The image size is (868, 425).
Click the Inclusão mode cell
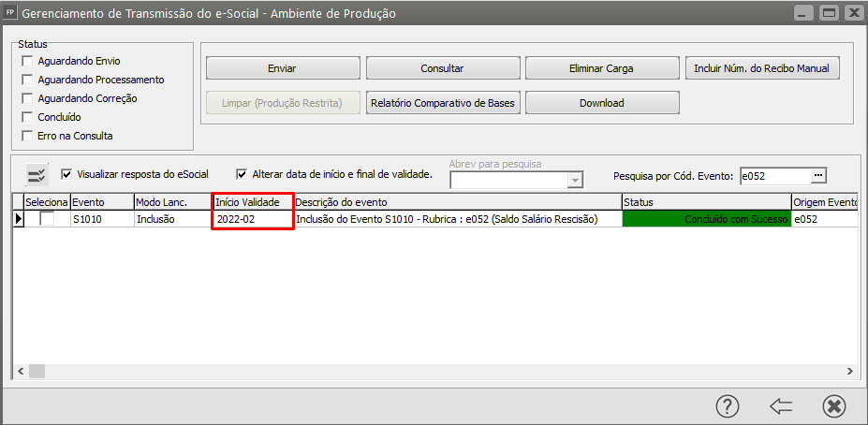pyautogui.click(x=173, y=219)
